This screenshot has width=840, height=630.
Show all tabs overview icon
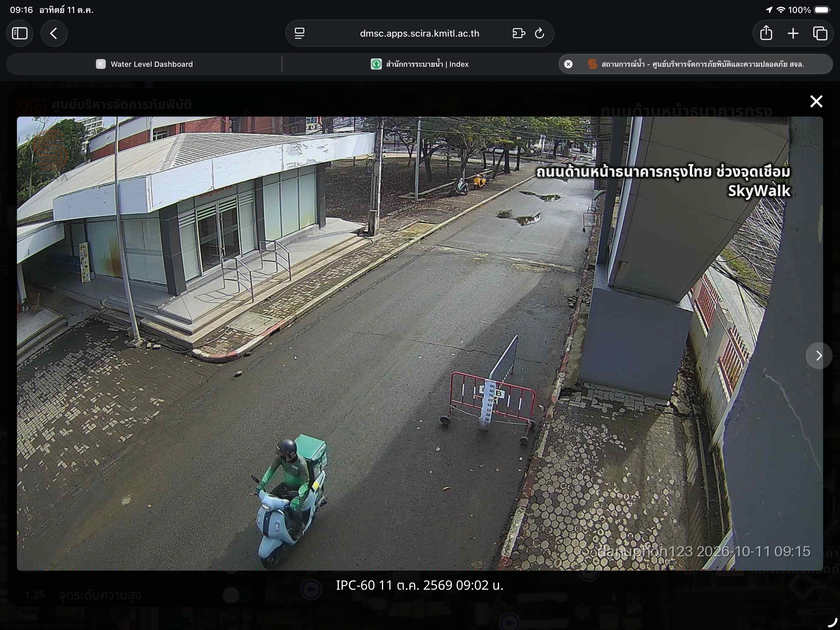point(820,34)
